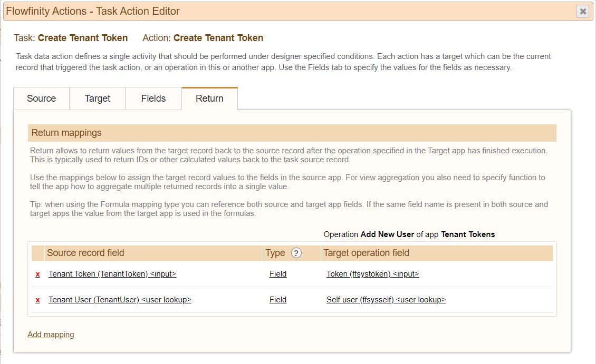Open Token (ffsystoken) target field link

point(372,274)
